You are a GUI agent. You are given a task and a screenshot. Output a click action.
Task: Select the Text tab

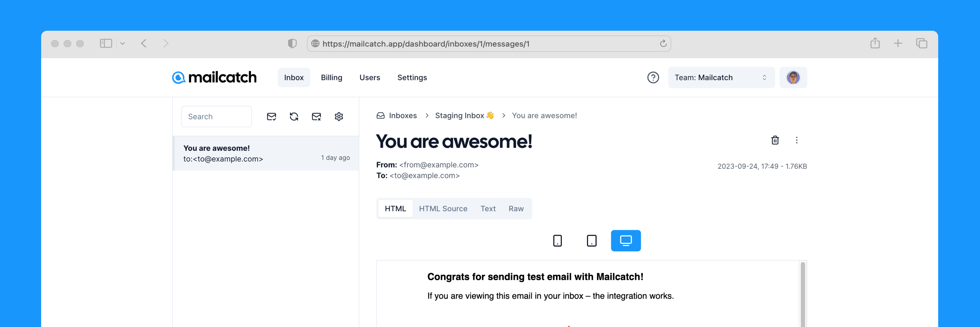(488, 209)
